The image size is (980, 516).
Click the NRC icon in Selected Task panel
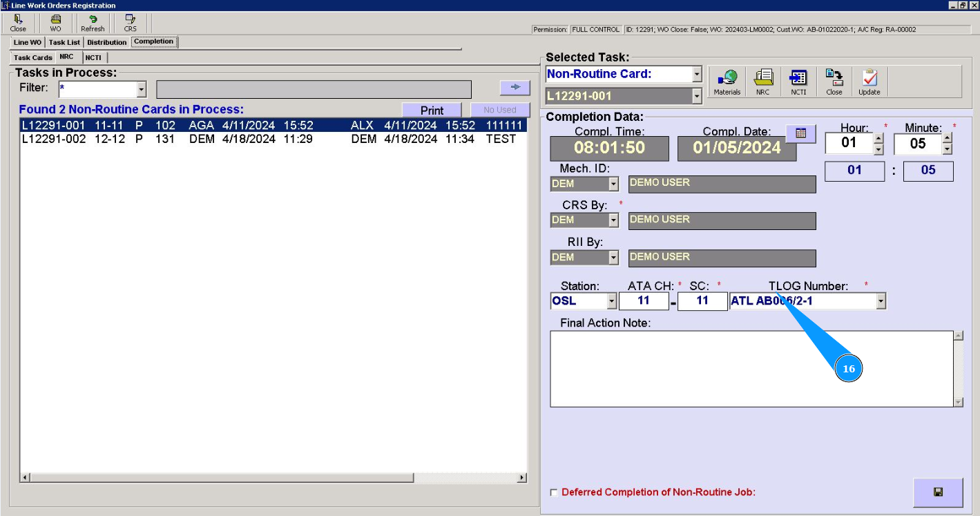(762, 82)
